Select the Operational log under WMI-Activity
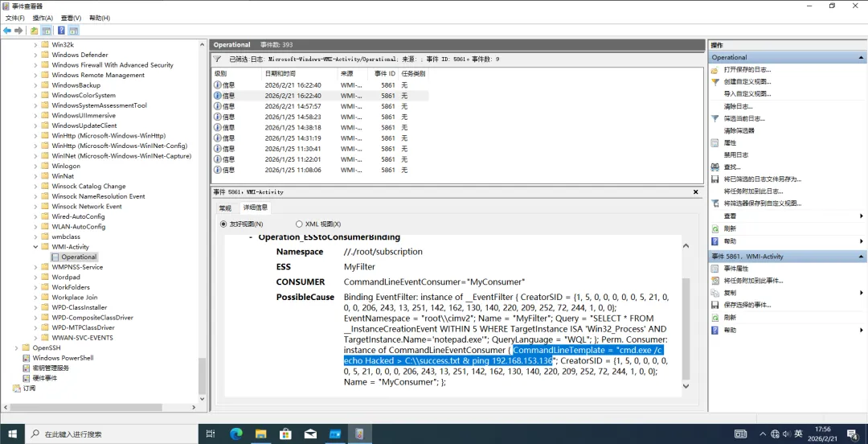This screenshot has height=444, width=868. tap(79, 257)
